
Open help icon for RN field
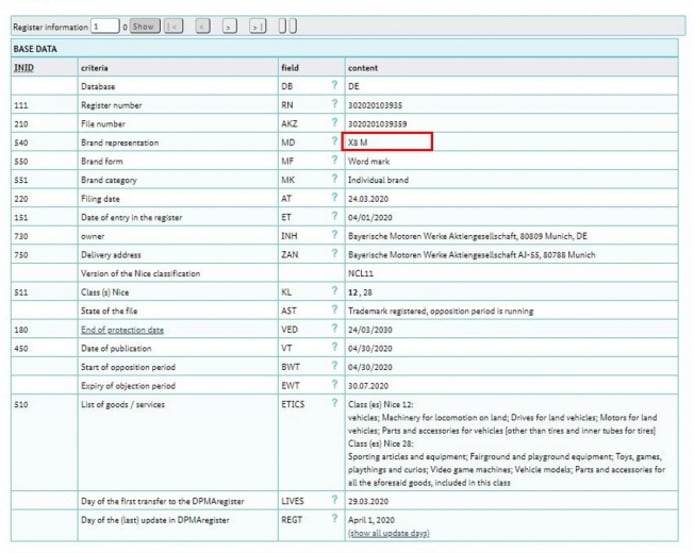tap(335, 104)
